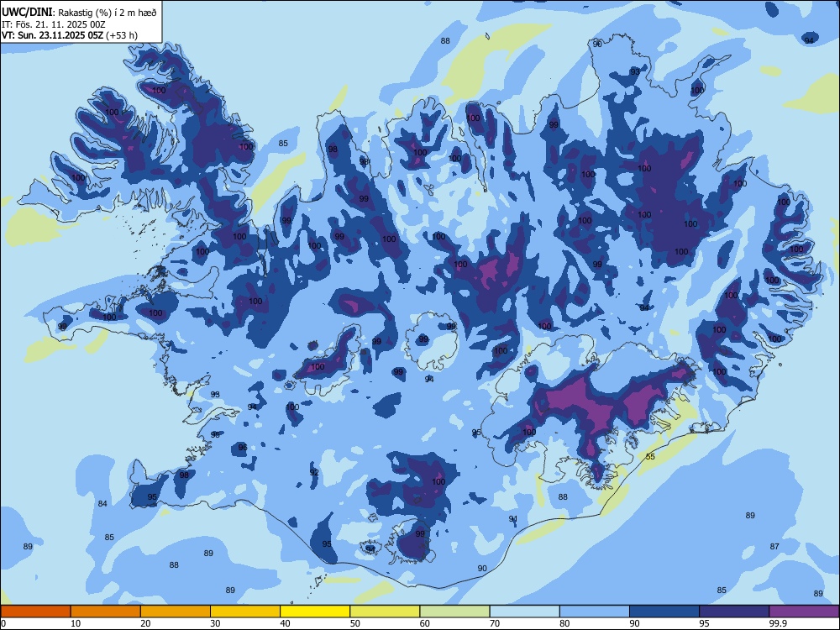
Task: Click the lightest blue 70–80 legend swatch
Action: (x=524, y=612)
